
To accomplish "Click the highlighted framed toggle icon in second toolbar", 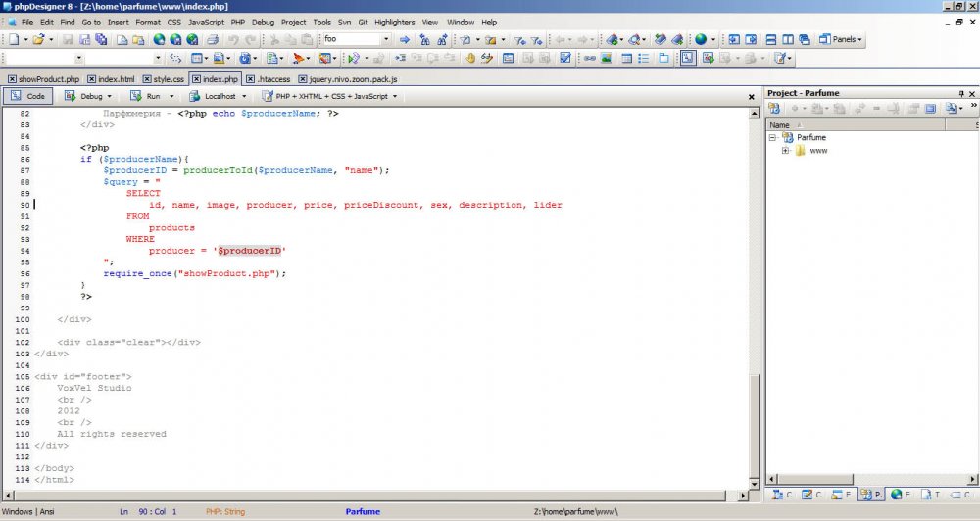I will coord(688,58).
